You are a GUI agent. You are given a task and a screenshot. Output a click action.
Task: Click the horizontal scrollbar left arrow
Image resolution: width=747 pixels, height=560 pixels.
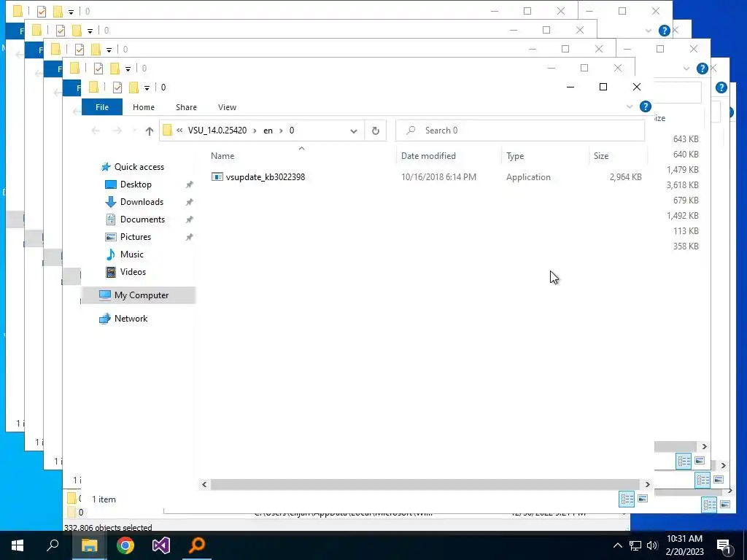pyautogui.click(x=204, y=485)
